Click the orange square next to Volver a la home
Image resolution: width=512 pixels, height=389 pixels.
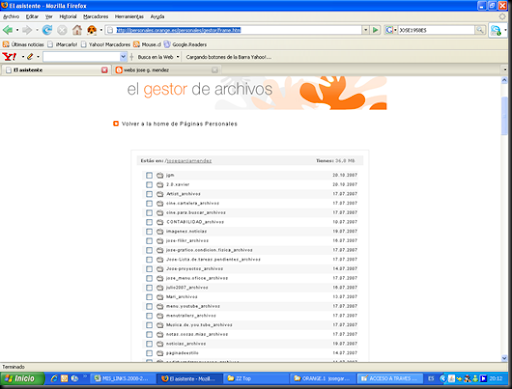click(116, 124)
